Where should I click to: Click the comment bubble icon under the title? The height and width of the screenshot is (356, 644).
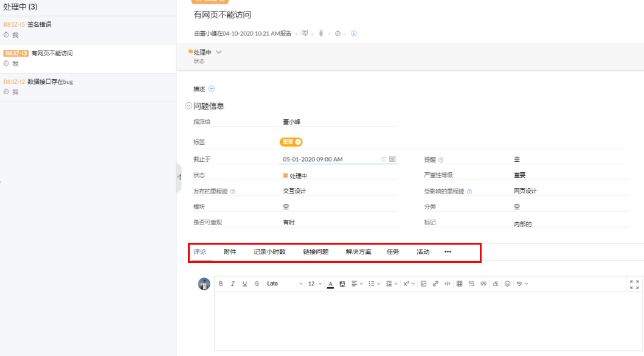coord(305,33)
